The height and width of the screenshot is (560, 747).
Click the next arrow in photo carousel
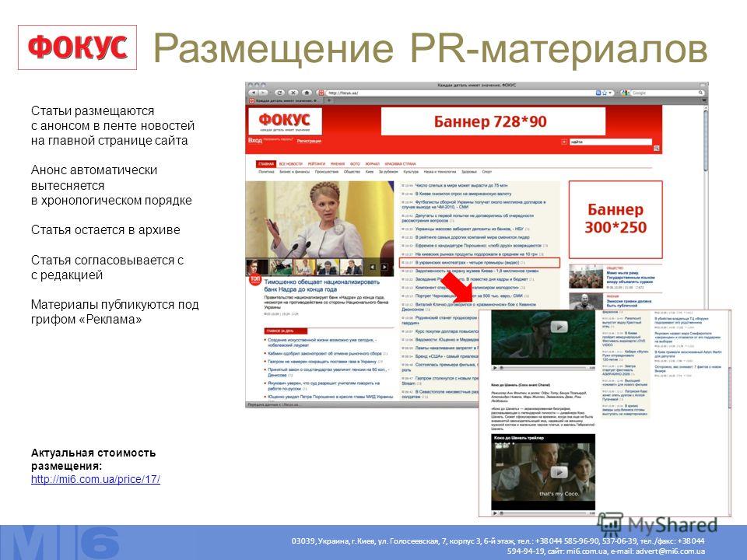click(384, 267)
